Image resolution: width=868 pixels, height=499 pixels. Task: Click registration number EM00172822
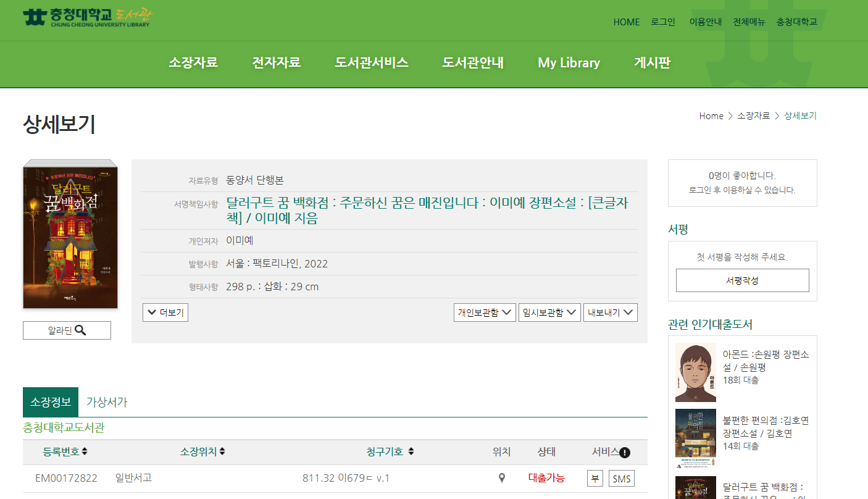(66, 478)
